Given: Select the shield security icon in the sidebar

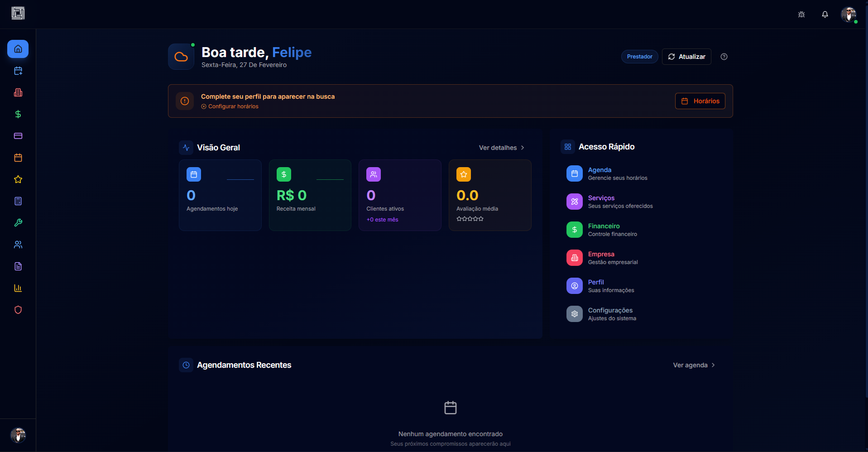Looking at the screenshot, I should (x=18, y=310).
